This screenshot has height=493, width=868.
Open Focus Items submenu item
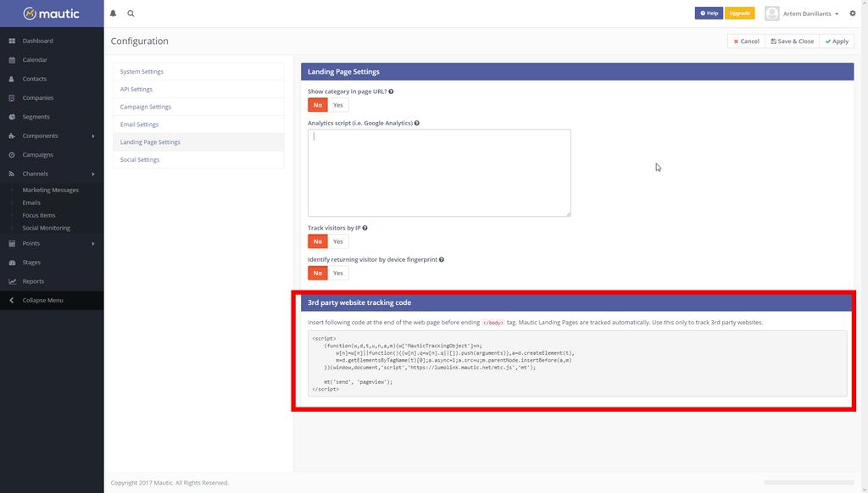pyautogui.click(x=39, y=216)
